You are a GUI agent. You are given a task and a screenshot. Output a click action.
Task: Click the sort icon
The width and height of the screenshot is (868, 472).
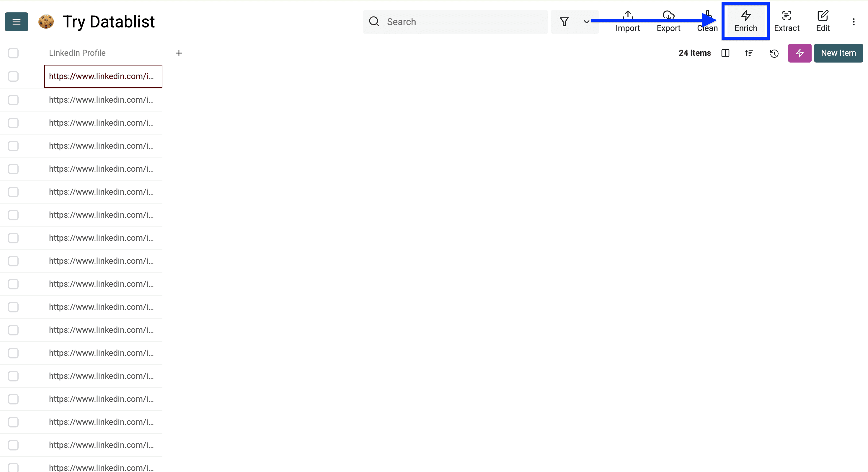click(x=749, y=53)
